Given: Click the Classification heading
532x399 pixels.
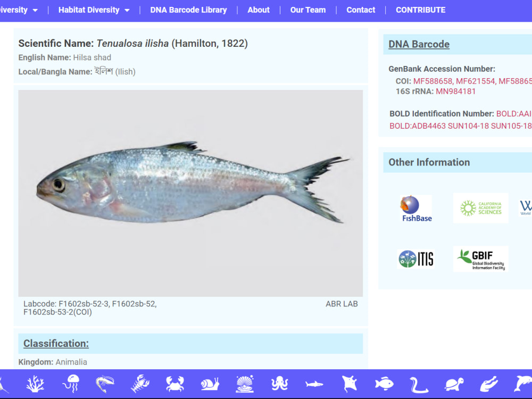Looking at the screenshot, I should pos(56,343).
